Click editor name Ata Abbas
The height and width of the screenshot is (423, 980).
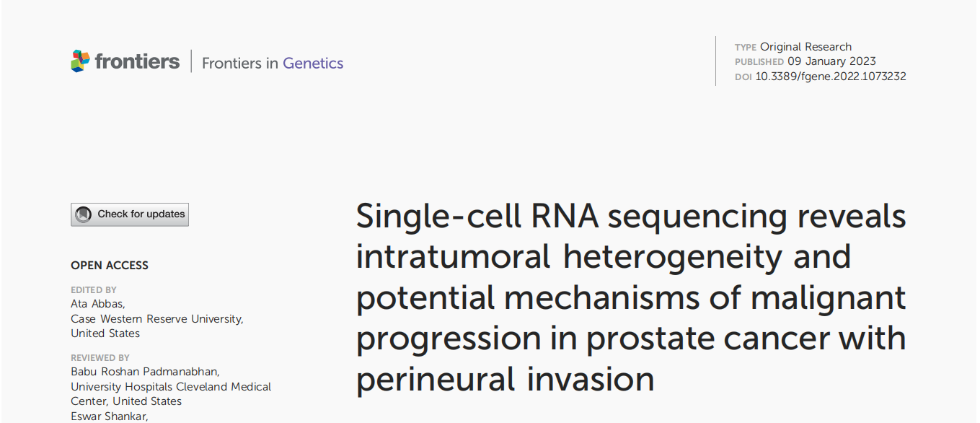pos(97,304)
